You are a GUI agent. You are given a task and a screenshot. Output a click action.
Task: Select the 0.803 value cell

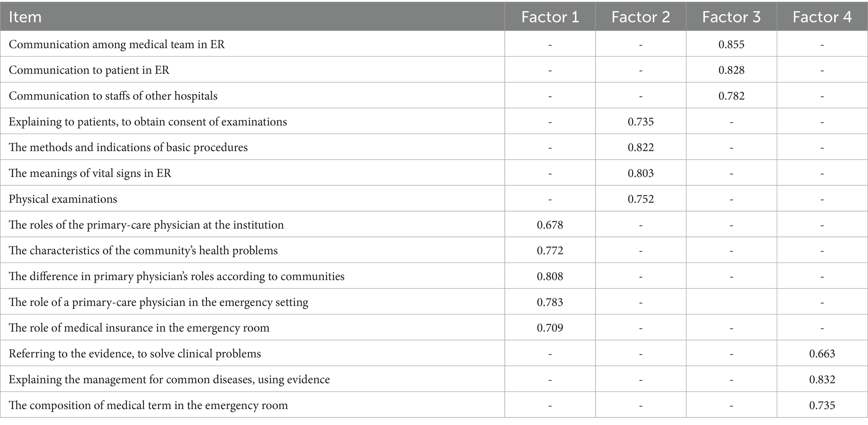(640, 173)
